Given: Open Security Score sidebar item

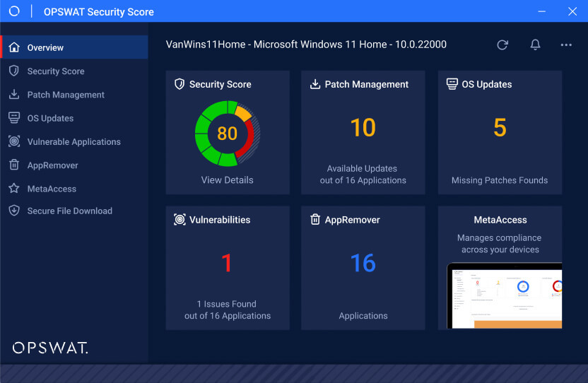Looking at the screenshot, I should 55,71.
